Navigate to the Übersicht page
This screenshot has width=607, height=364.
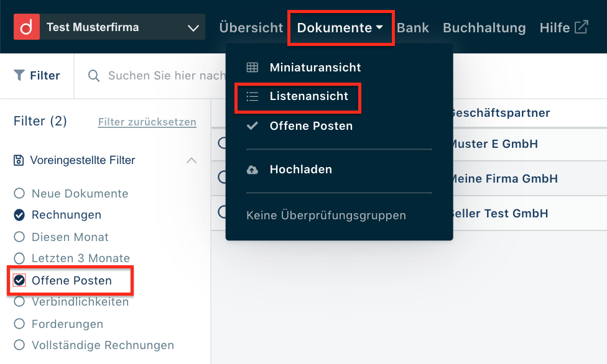coord(251,27)
